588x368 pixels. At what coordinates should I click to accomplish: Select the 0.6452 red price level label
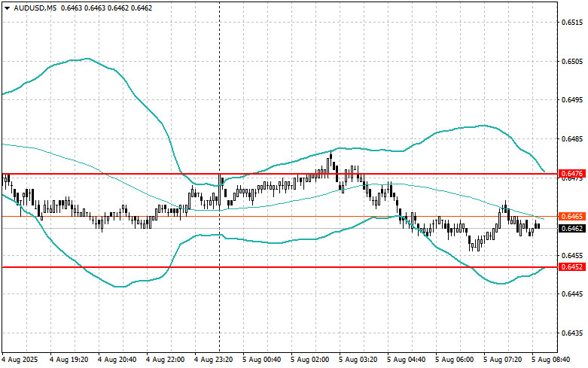(572, 267)
